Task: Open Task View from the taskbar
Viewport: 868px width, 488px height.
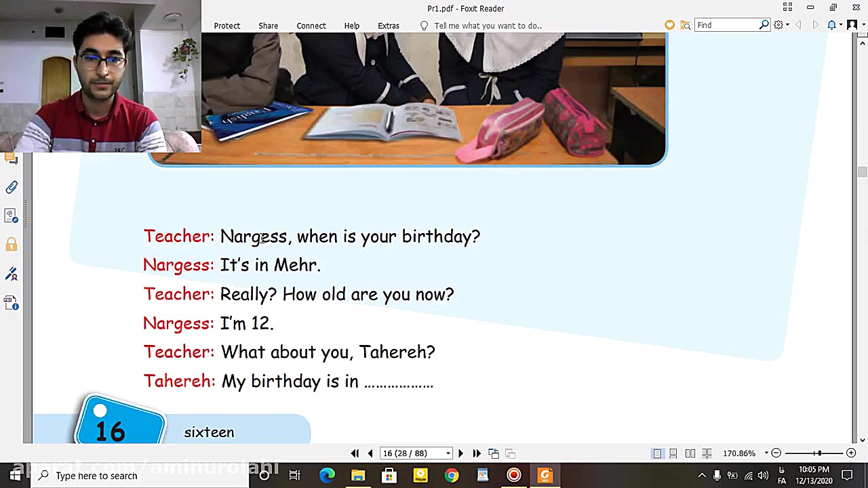Action: (x=294, y=476)
